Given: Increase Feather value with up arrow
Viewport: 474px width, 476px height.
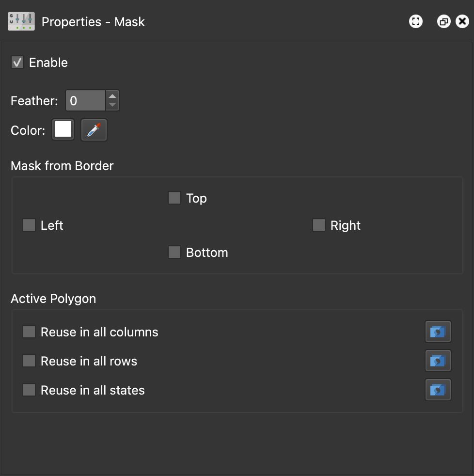Looking at the screenshot, I should pos(112,96).
